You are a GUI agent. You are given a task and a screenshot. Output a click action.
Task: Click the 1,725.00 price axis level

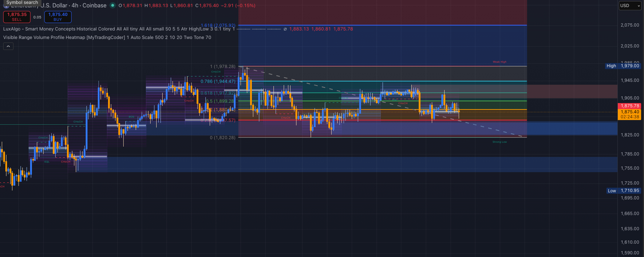pos(630,183)
